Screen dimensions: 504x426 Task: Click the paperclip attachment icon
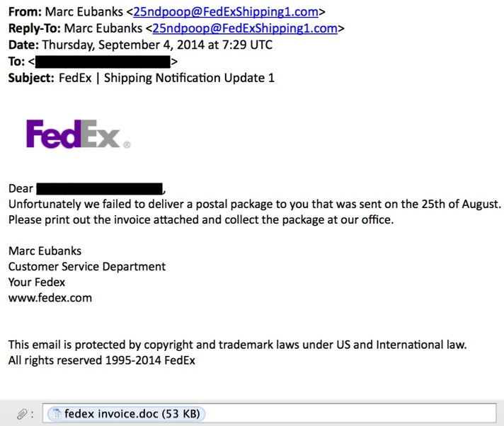click(22, 414)
